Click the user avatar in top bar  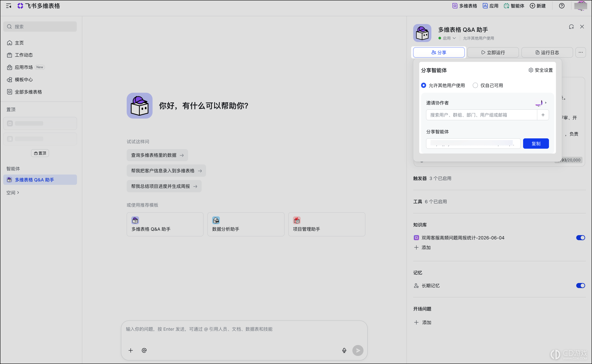(x=580, y=6)
